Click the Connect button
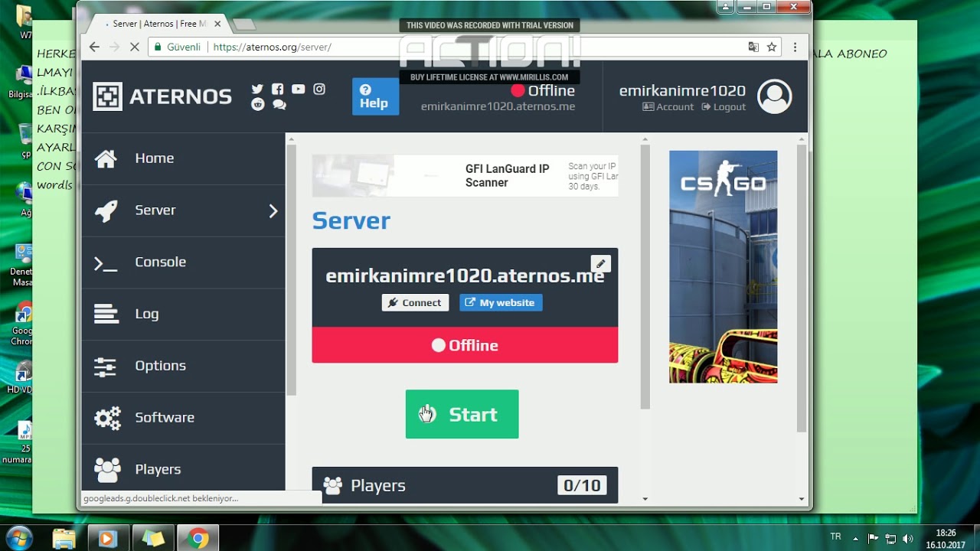Screen dimensions: 980x551 [415, 302]
